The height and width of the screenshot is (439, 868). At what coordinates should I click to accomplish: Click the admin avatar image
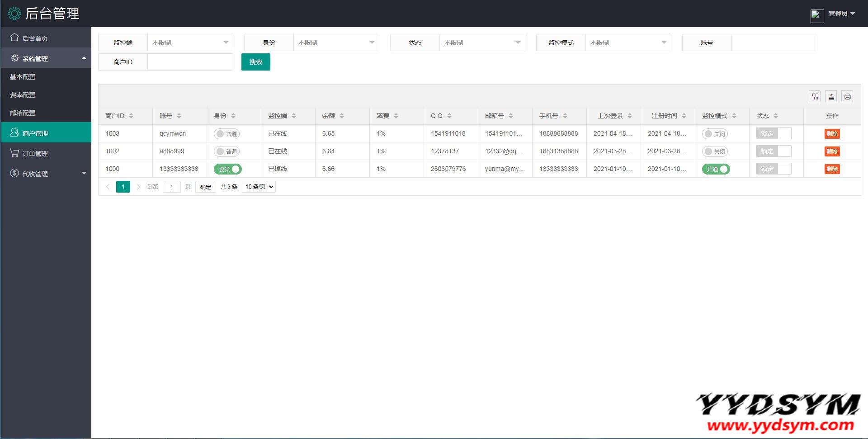point(816,15)
